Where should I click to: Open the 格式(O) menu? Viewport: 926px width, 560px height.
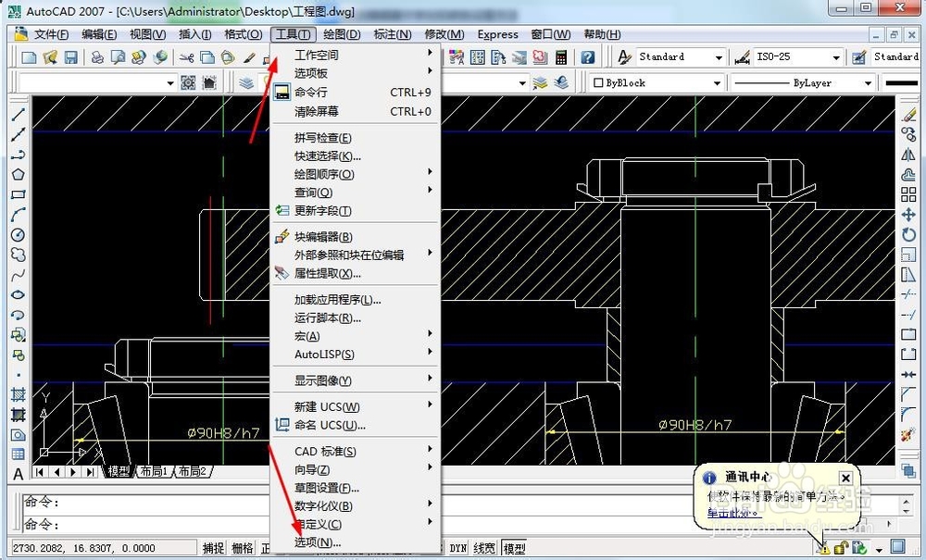243,34
